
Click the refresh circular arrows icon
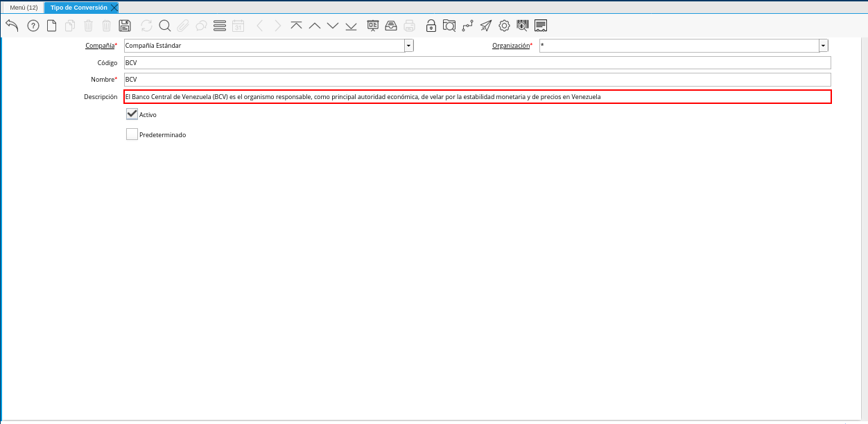coord(146,26)
